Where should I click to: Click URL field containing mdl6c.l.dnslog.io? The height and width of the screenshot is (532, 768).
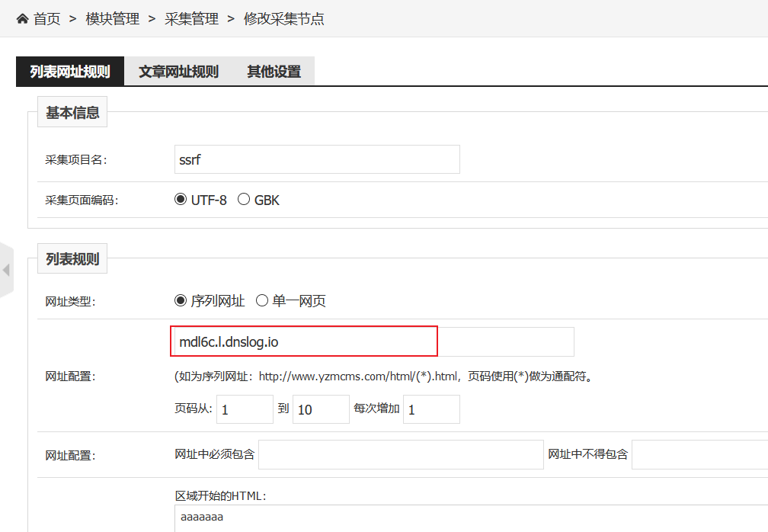(374, 341)
